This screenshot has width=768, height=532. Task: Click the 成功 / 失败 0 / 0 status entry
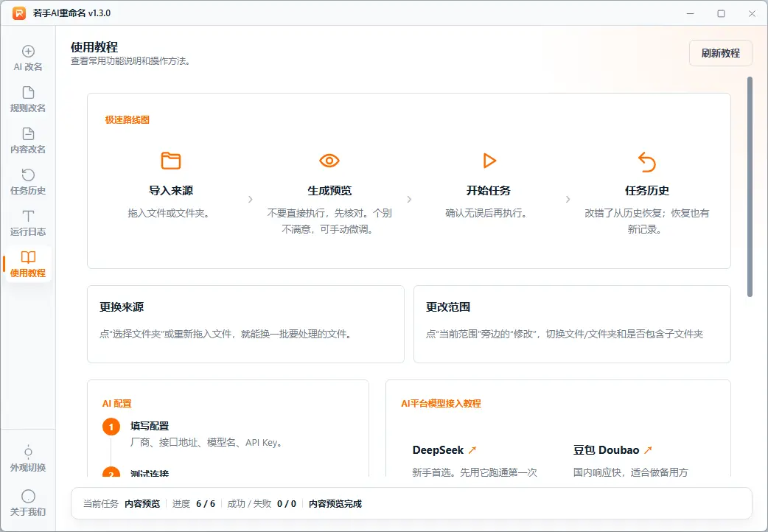[x=262, y=503]
